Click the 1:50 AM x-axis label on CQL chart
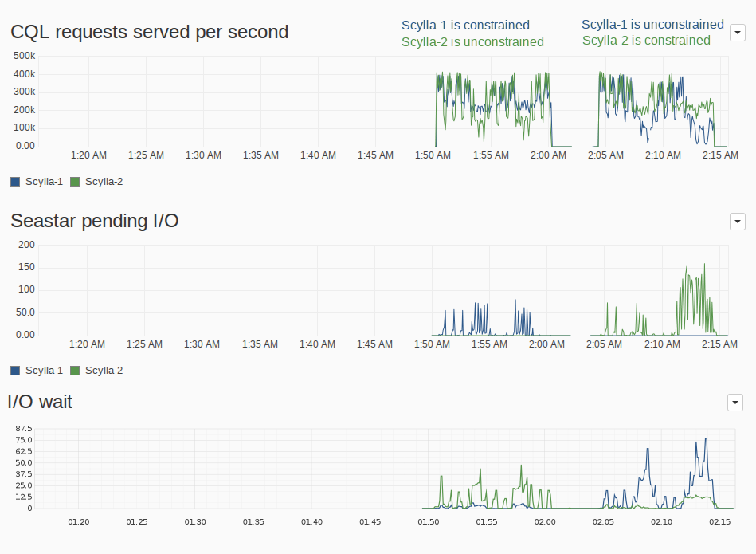Image resolution: width=756 pixels, height=554 pixels. (433, 155)
